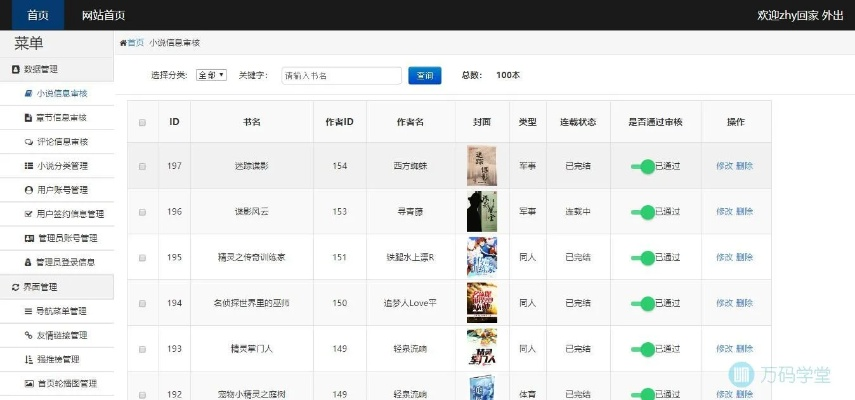This screenshot has width=855, height=400.
Task: Click the check icon for 用户签约信息管理
Action: [x=28, y=214]
